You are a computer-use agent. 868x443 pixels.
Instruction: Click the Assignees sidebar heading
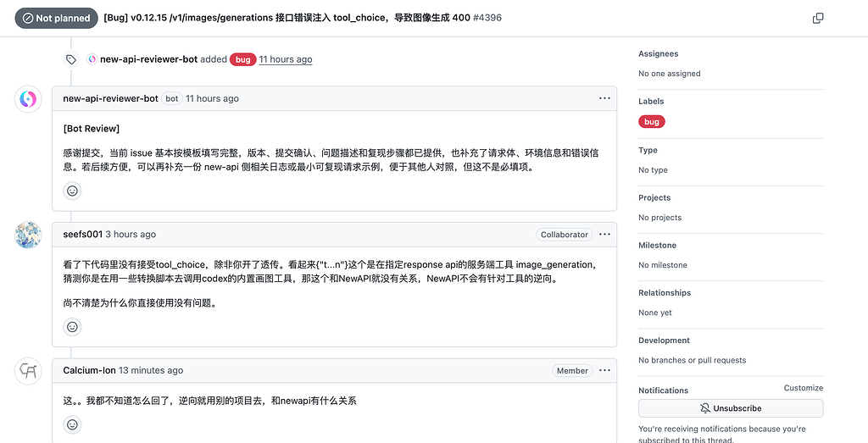pos(658,53)
